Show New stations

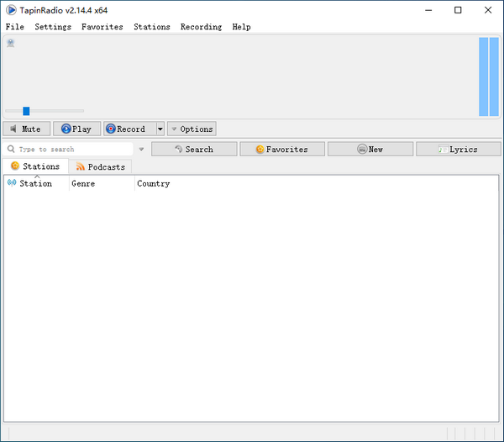370,149
